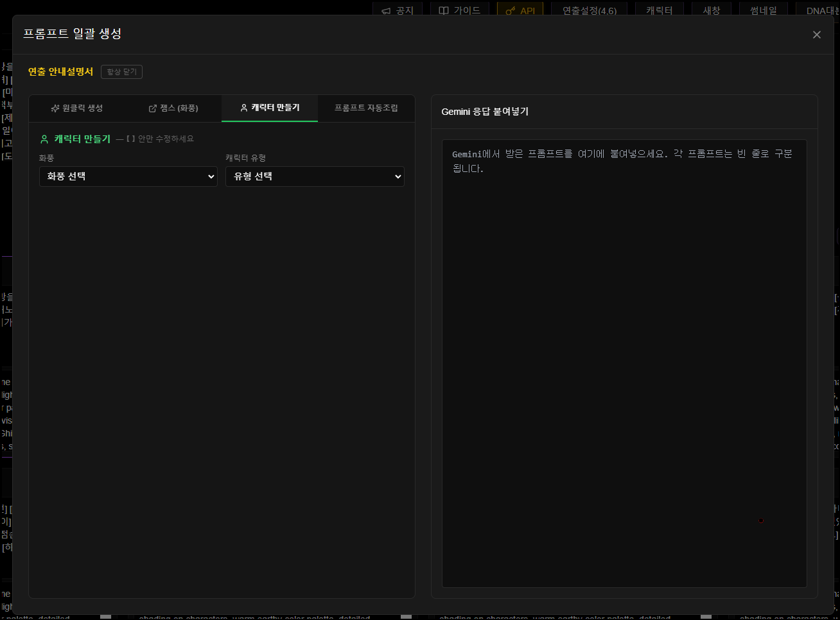The image size is (840, 620).
Task: Expand the 화풍 선택 dropdown
Action: (128, 177)
